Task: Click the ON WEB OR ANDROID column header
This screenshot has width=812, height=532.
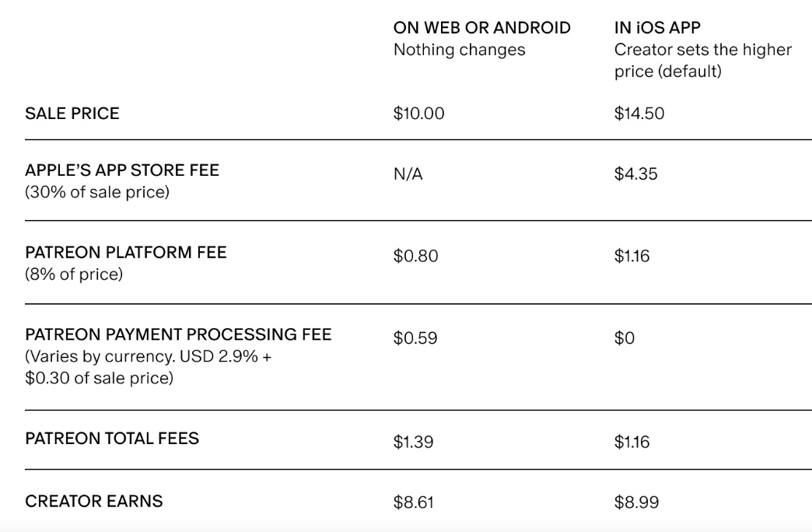Action: point(481,27)
